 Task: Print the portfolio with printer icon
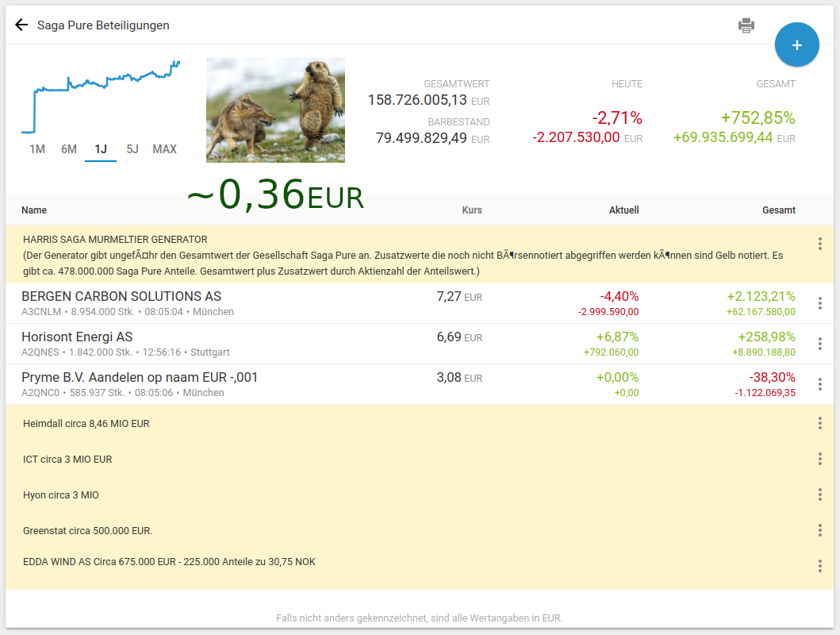pyautogui.click(x=746, y=25)
